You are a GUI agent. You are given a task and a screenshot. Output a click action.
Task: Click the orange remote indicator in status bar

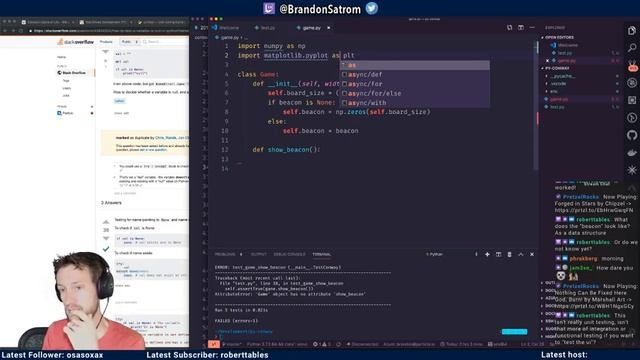click(213, 344)
